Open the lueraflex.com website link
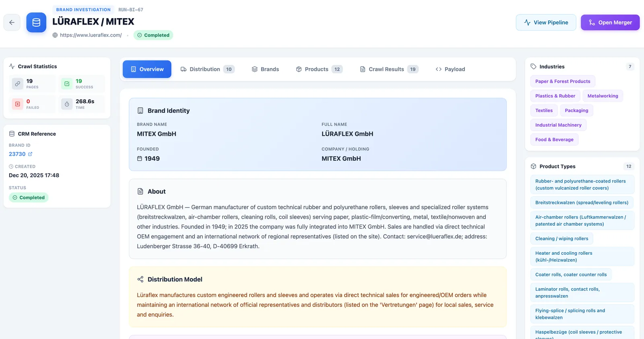The width and height of the screenshot is (644, 339). (x=91, y=35)
